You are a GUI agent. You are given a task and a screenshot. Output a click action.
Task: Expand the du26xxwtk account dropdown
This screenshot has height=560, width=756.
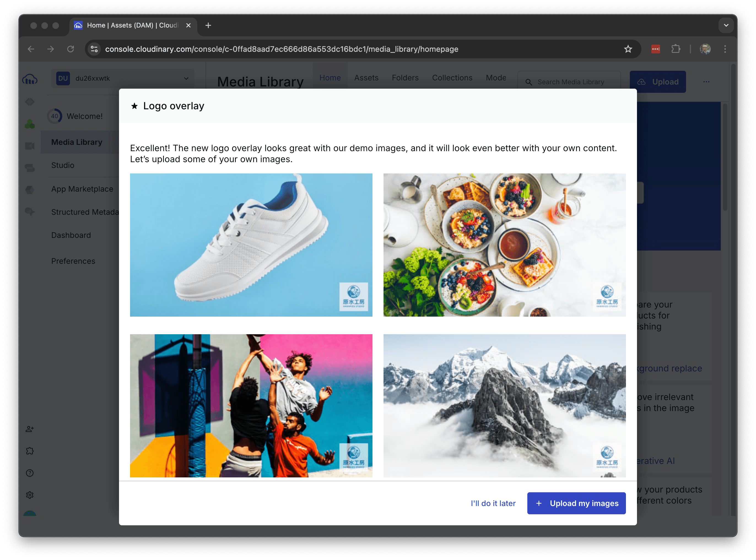coord(186,78)
